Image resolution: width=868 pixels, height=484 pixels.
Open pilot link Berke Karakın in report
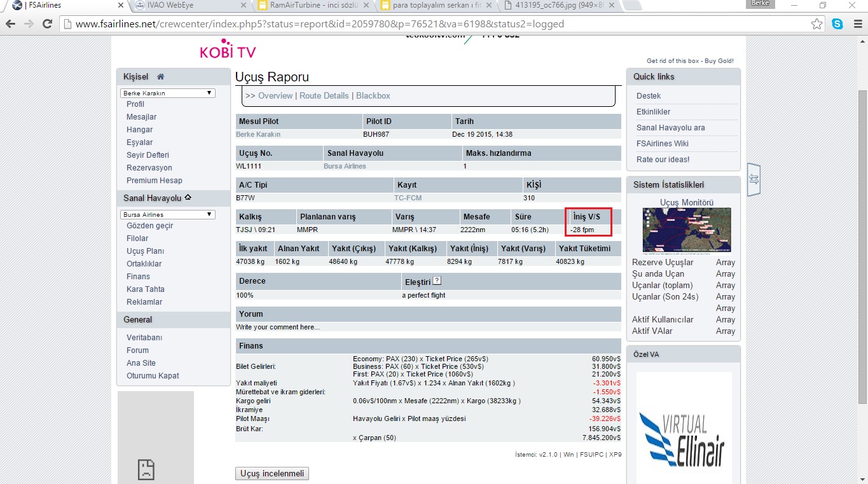pos(258,134)
